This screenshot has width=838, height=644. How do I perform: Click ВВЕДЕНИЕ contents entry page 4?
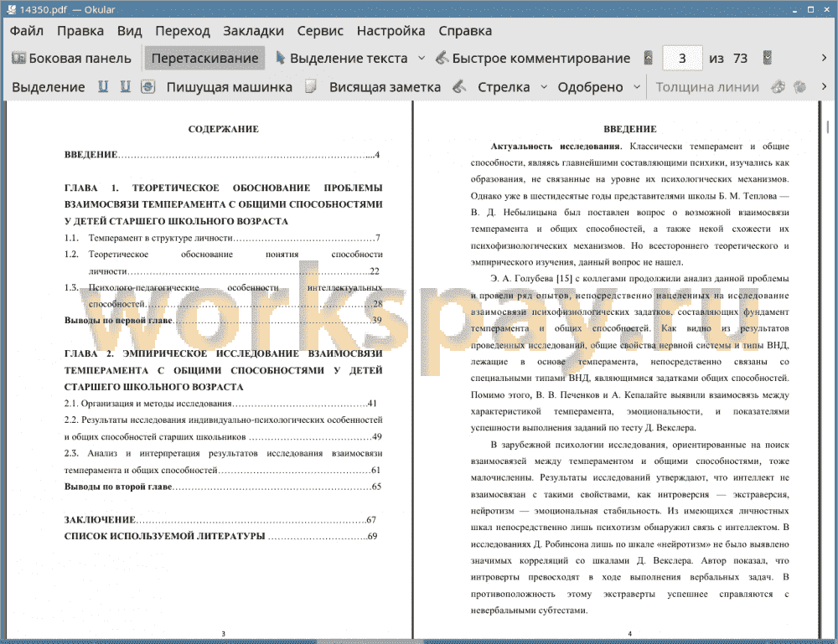(222, 155)
